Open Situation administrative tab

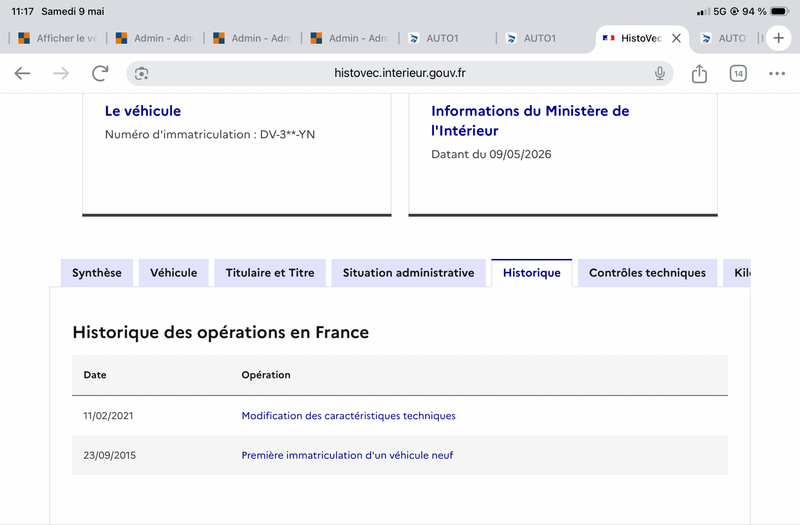point(409,272)
